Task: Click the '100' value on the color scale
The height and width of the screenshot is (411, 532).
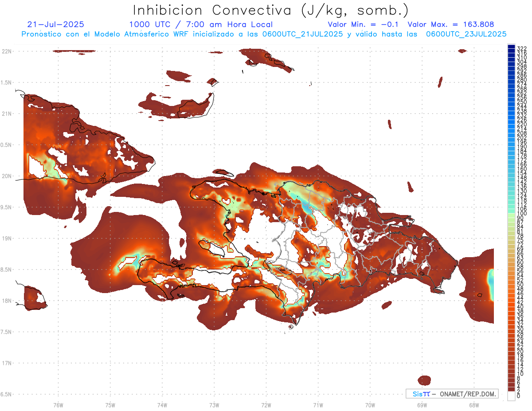Action: coord(521,213)
